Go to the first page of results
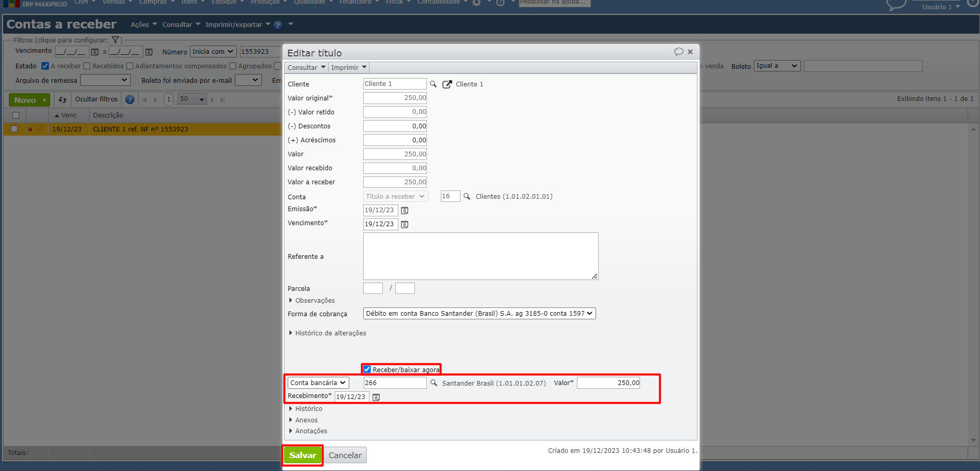Viewport: 980px width, 471px height. point(144,99)
